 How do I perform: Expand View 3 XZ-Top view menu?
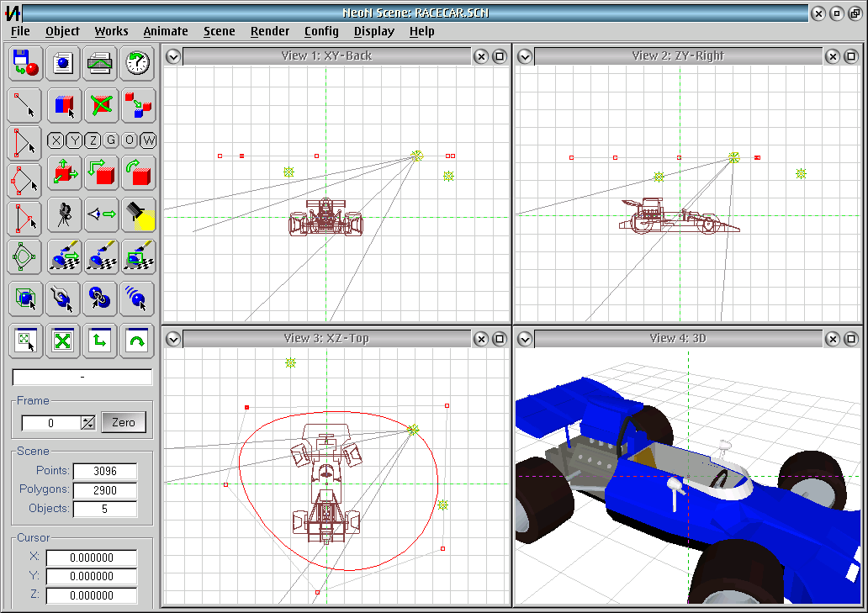pyautogui.click(x=173, y=339)
